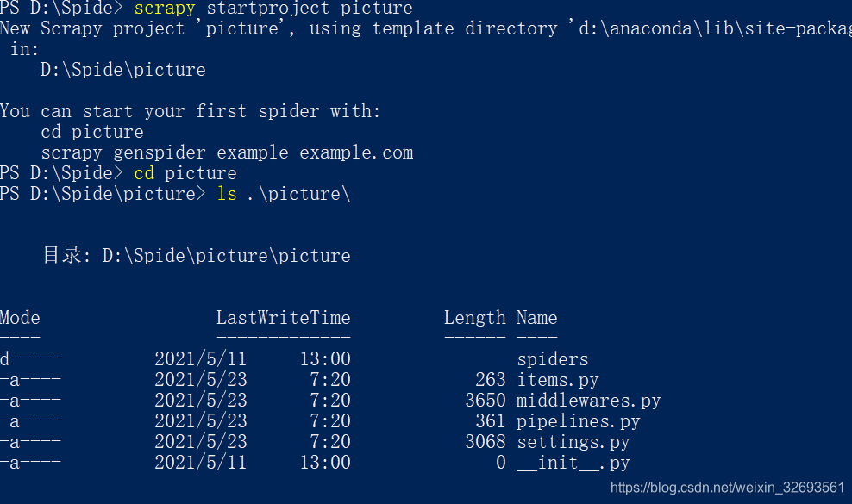Click the __init__.py file name

click(573, 463)
